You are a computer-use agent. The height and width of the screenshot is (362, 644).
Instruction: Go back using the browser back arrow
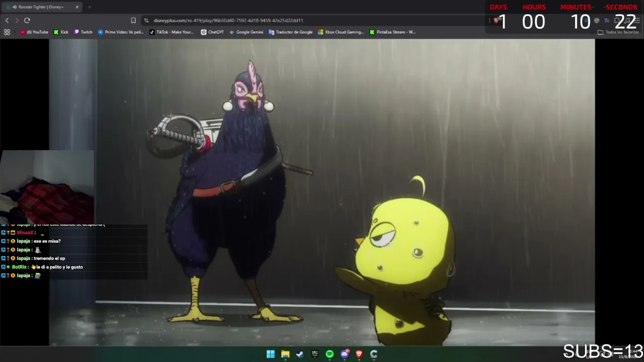pos(7,20)
